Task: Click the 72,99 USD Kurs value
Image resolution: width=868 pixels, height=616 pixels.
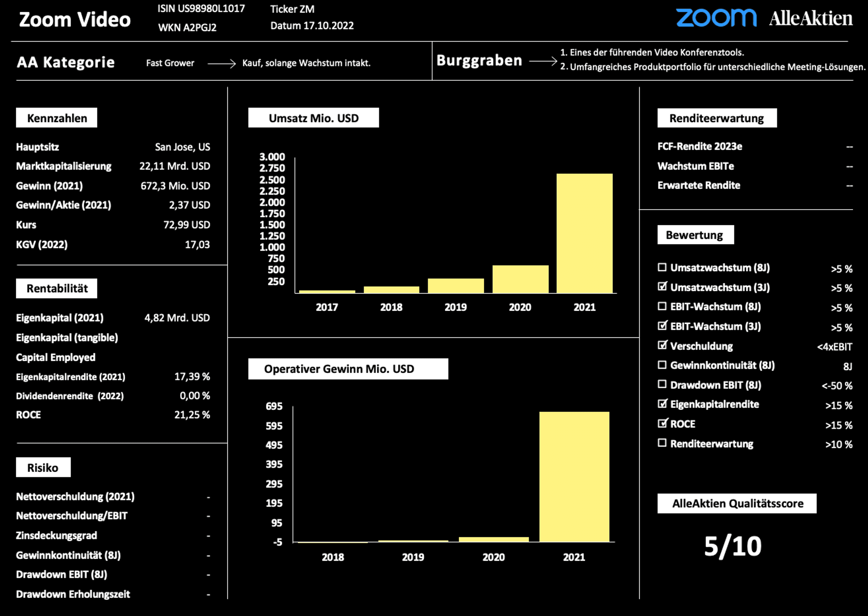Action: [187, 225]
